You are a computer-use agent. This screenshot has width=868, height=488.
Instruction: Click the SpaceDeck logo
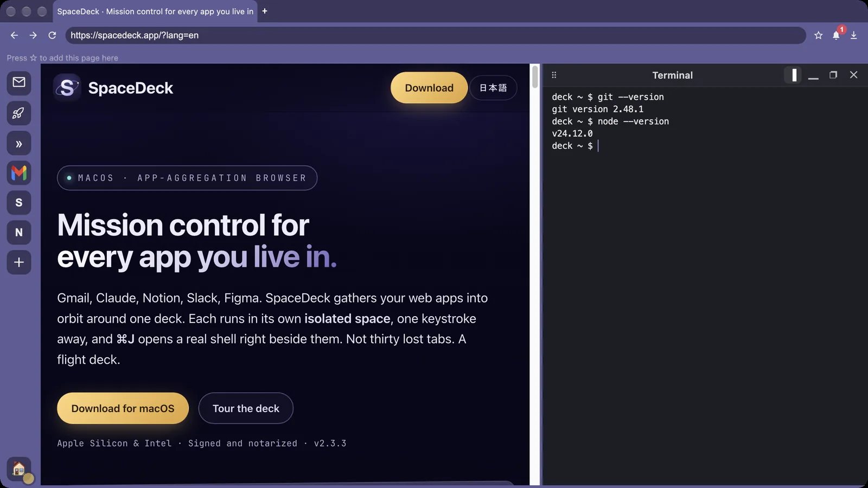pyautogui.click(x=113, y=88)
